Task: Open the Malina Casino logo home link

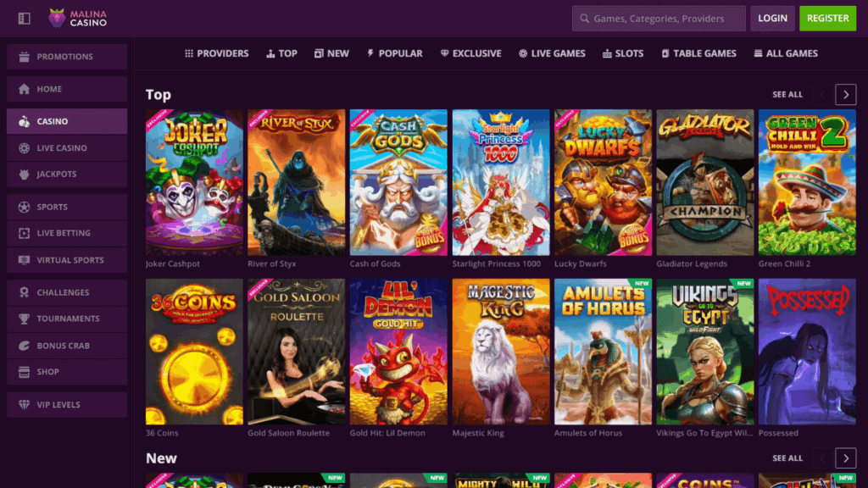Action: tap(77, 19)
